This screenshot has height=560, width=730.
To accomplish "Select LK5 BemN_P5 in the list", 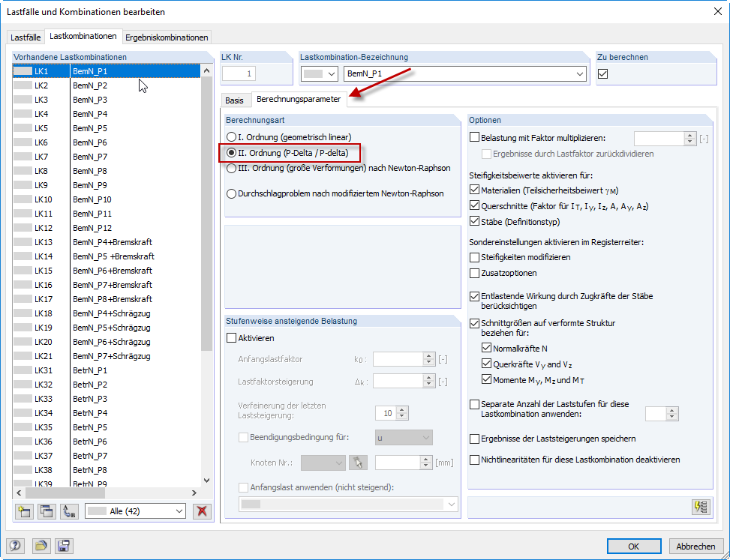I will tap(107, 128).
